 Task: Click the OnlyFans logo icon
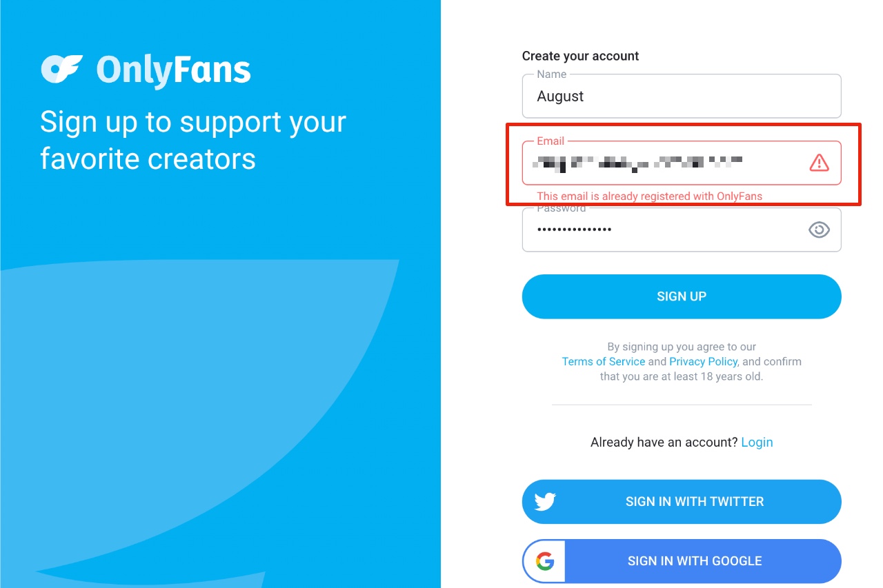coord(62,69)
